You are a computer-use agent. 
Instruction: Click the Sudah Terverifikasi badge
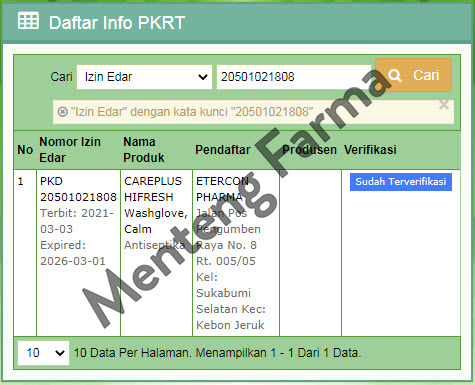point(401,182)
